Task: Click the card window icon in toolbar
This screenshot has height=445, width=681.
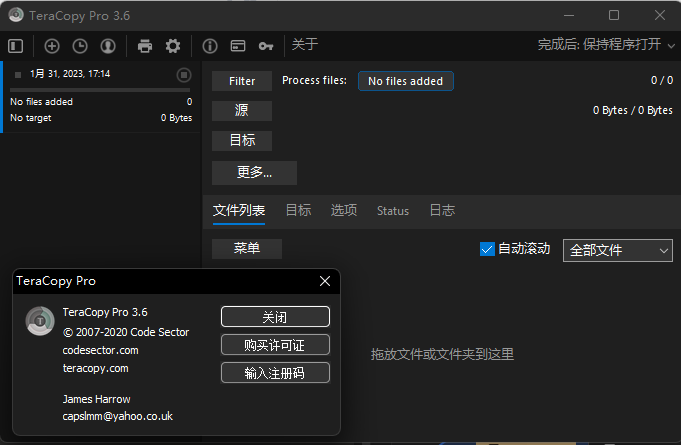Action: (x=238, y=46)
